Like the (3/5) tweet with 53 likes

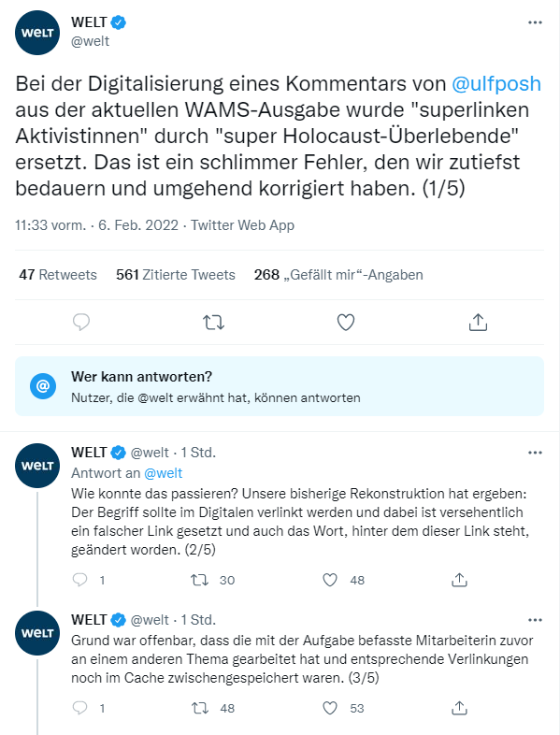tap(330, 708)
